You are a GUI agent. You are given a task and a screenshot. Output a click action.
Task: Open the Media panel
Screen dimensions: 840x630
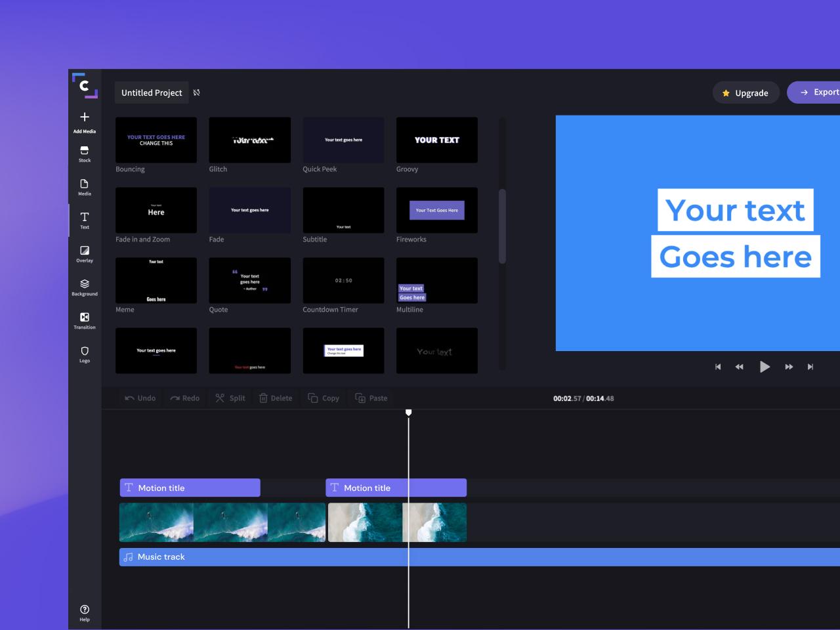tap(85, 188)
